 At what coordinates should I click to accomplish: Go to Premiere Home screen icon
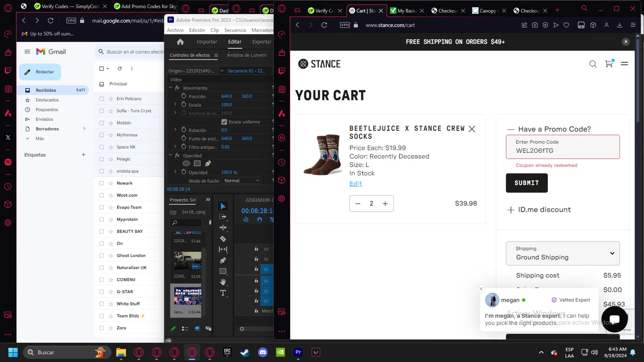[180, 42]
